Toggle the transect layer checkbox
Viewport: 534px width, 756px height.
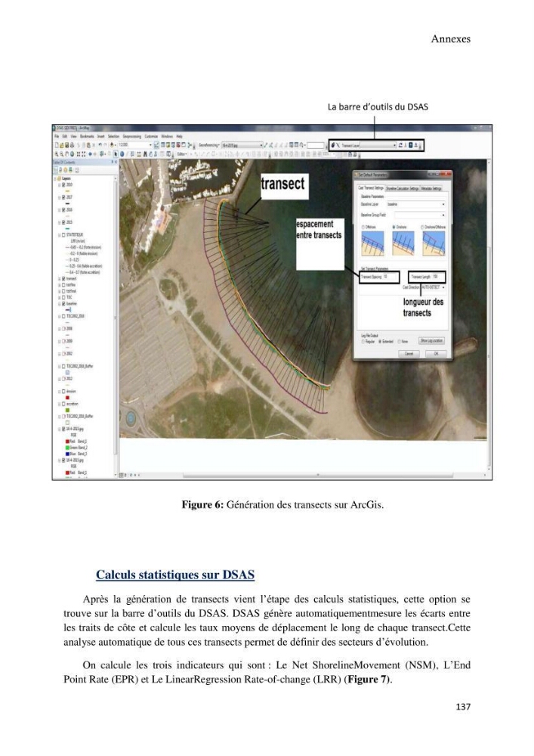63,279
